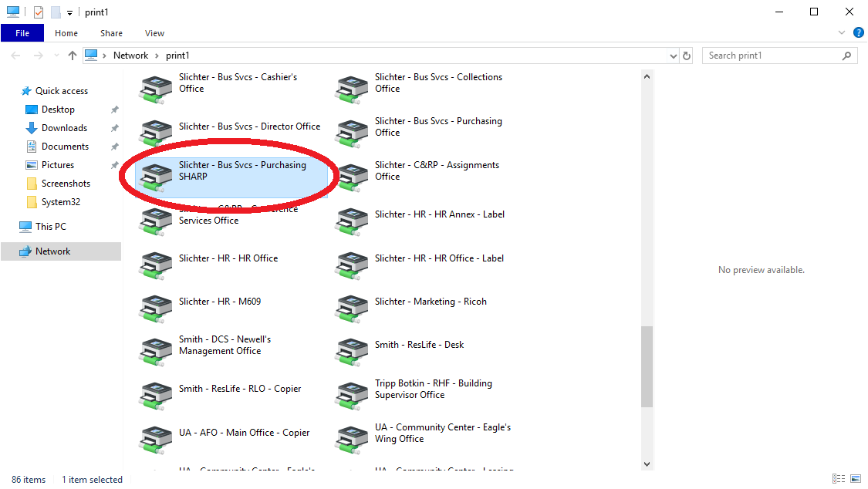The image size is (868, 489).
Task: Click UA Community Center Eagle's Wing Office printer icon
Action: [352, 440]
